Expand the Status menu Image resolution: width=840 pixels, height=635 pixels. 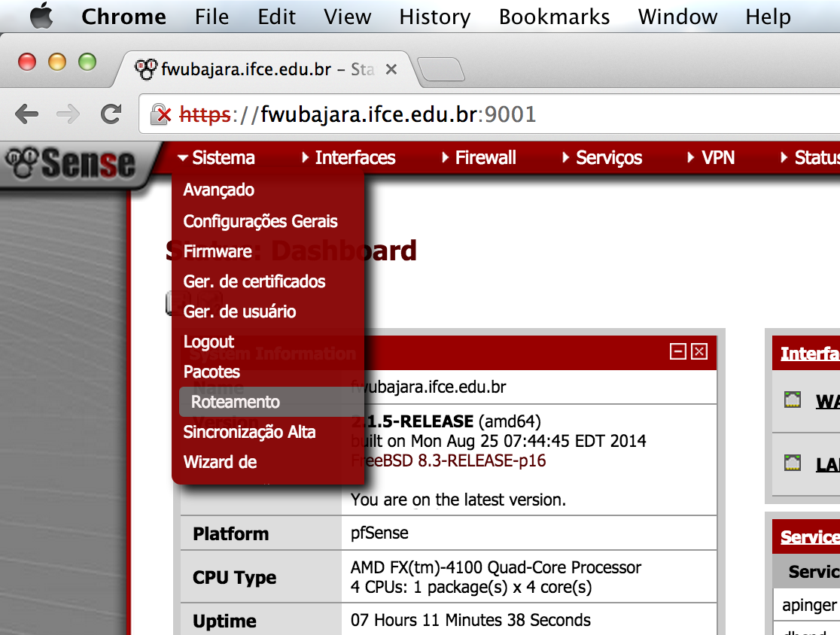pos(810,157)
